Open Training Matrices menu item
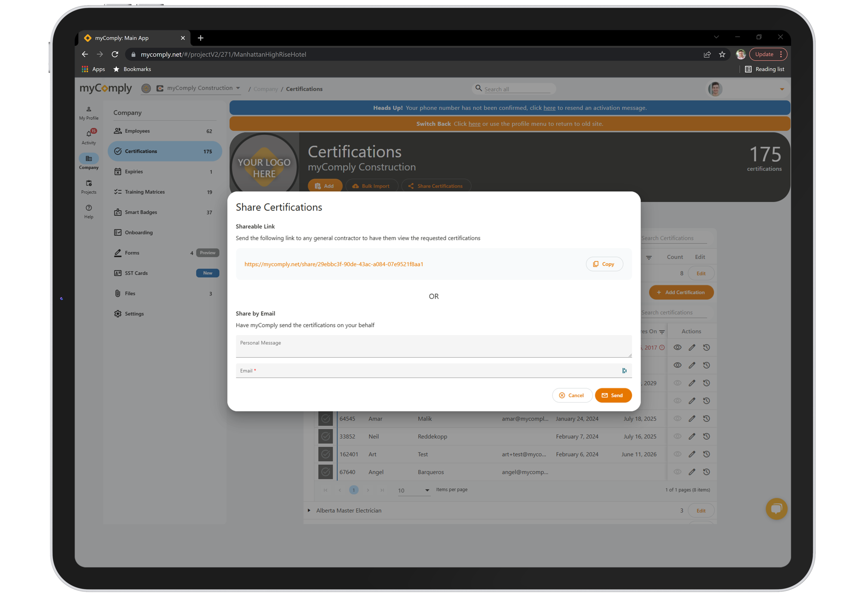868x597 pixels. 164,192
